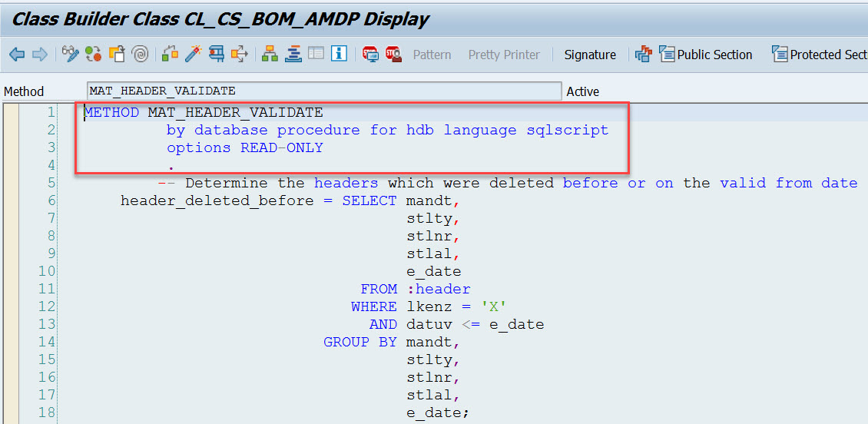This screenshot has height=424, width=868.
Task: Activate with the magic wand icon
Action: (x=194, y=54)
